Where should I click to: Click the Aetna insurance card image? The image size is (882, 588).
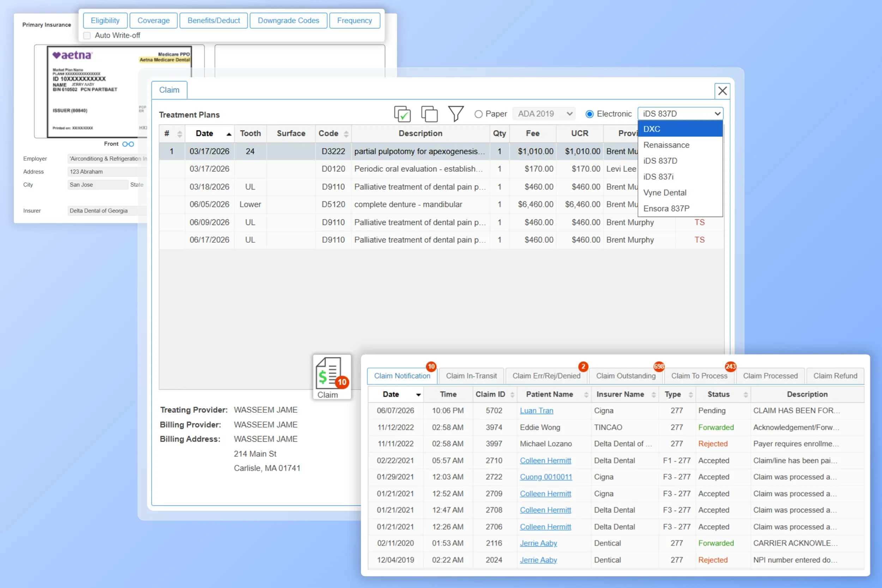120,91
